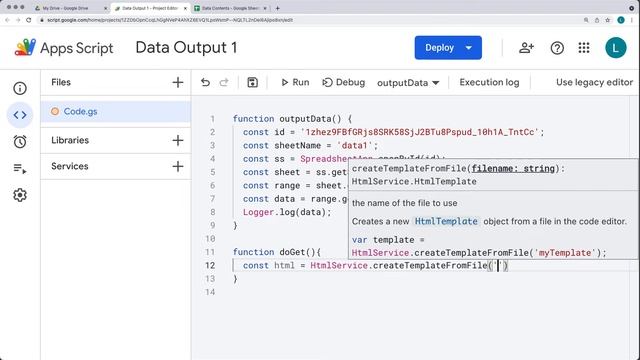Screen dimensions: 640x360
Task: Click line number 11 in gutter
Action: pyautogui.click(x=210, y=252)
